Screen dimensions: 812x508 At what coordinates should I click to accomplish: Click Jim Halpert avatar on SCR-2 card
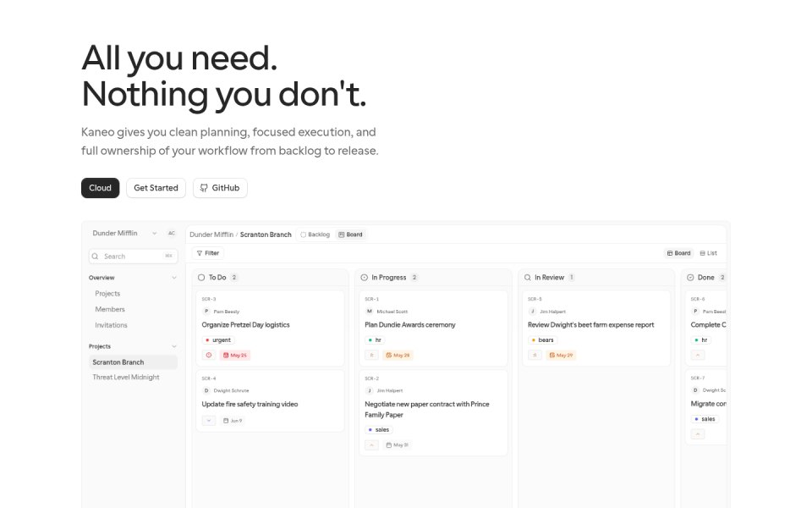(370, 390)
